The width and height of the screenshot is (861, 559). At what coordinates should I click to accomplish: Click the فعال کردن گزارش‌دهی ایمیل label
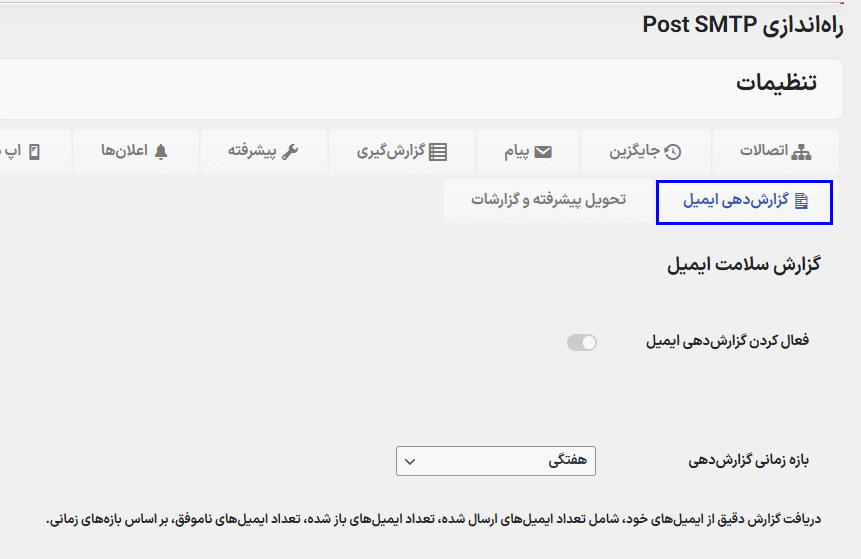727,341
